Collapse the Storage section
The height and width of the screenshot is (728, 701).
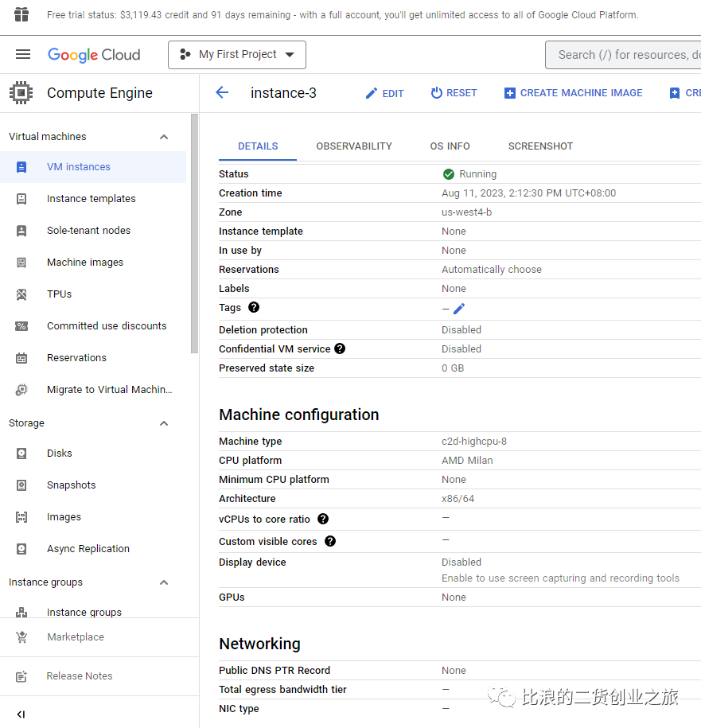tap(164, 423)
